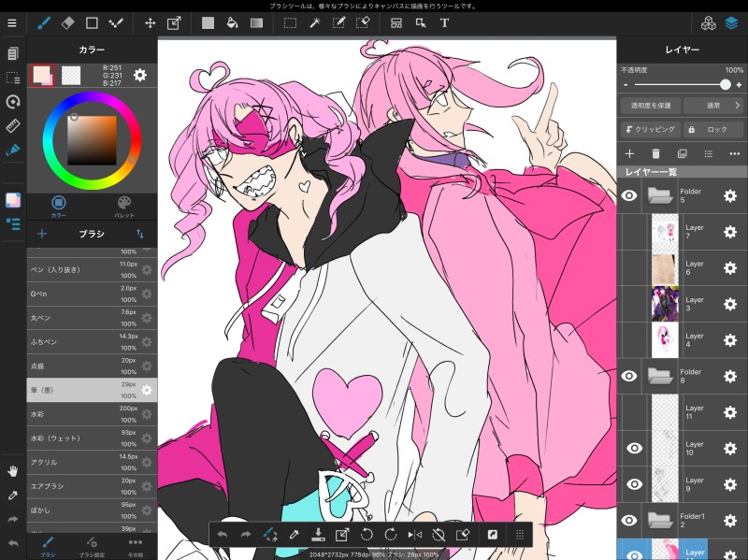Select the Bucket fill tool
The image size is (748, 560).
[232, 22]
